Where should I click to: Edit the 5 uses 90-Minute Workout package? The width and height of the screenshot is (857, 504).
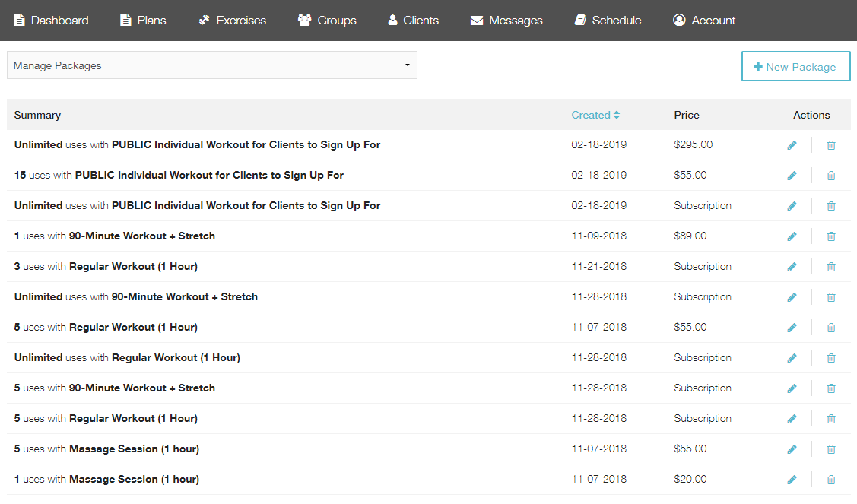[x=792, y=388]
